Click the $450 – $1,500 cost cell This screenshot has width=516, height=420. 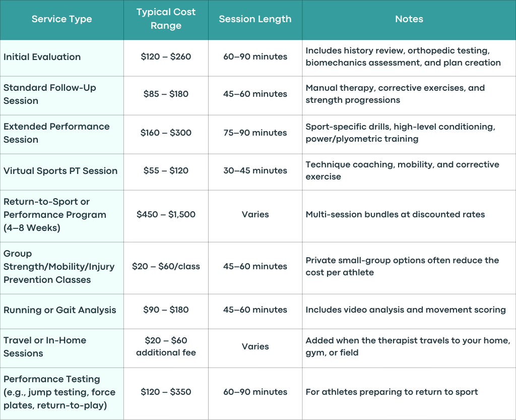[x=166, y=216]
